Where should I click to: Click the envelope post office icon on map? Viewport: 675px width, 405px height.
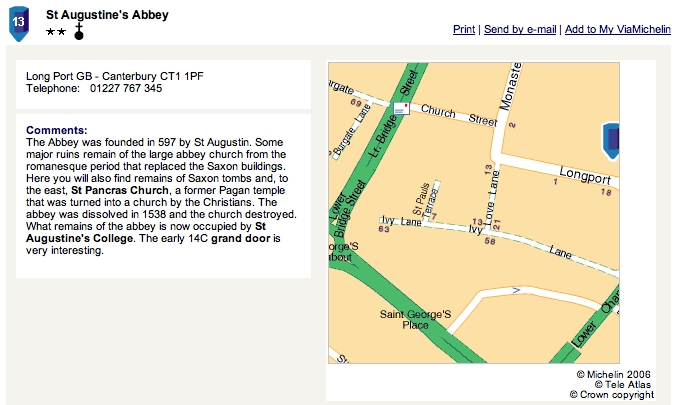click(401, 108)
